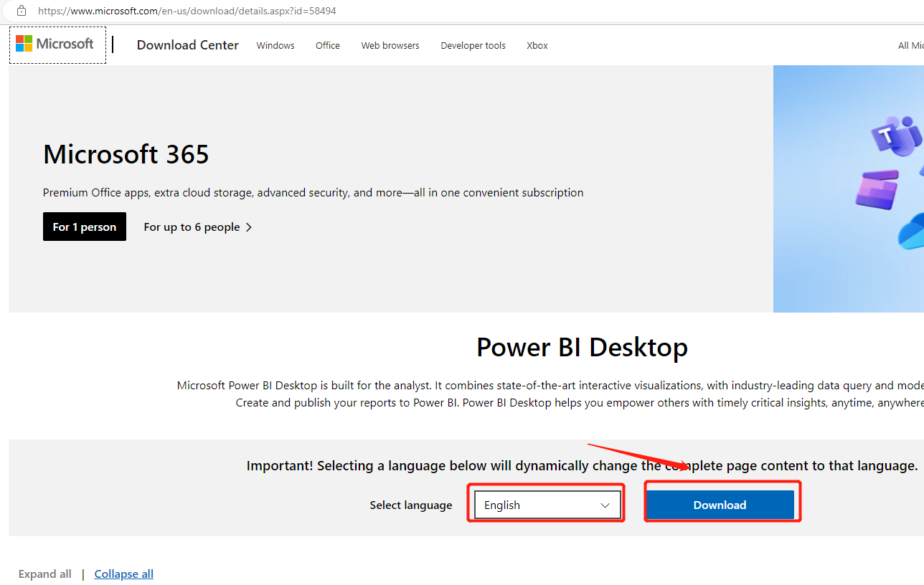Click Download Center in the header
Image resolution: width=924 pixels, height=585 pixels.
(x=187, y=44)
